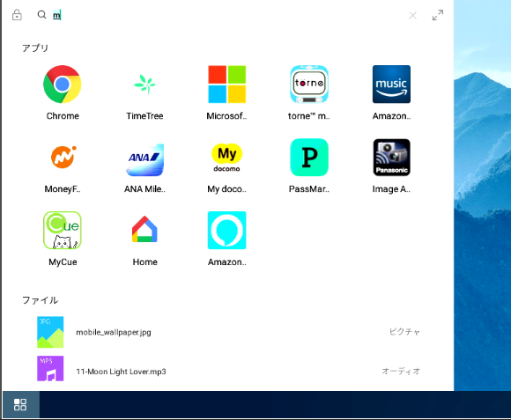Screen dimensions: 511x420
Task: Launch the Panasonic Image App
Action: coord(391,158)
